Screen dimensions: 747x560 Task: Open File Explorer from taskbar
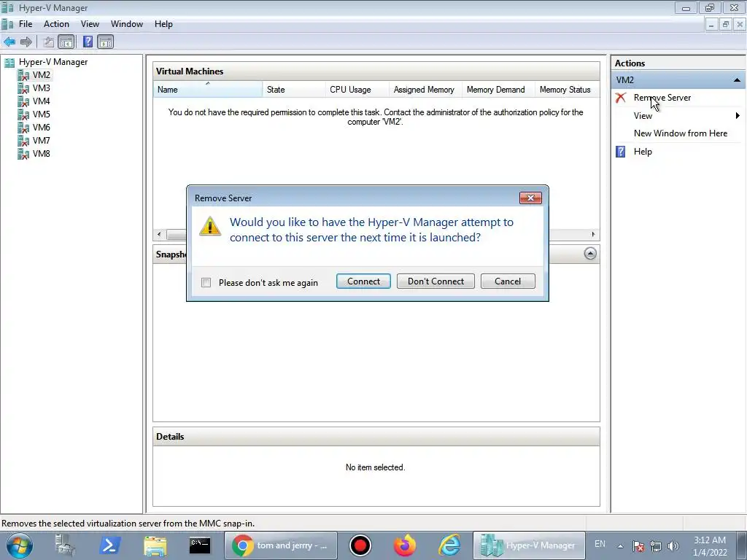(155, 545)
